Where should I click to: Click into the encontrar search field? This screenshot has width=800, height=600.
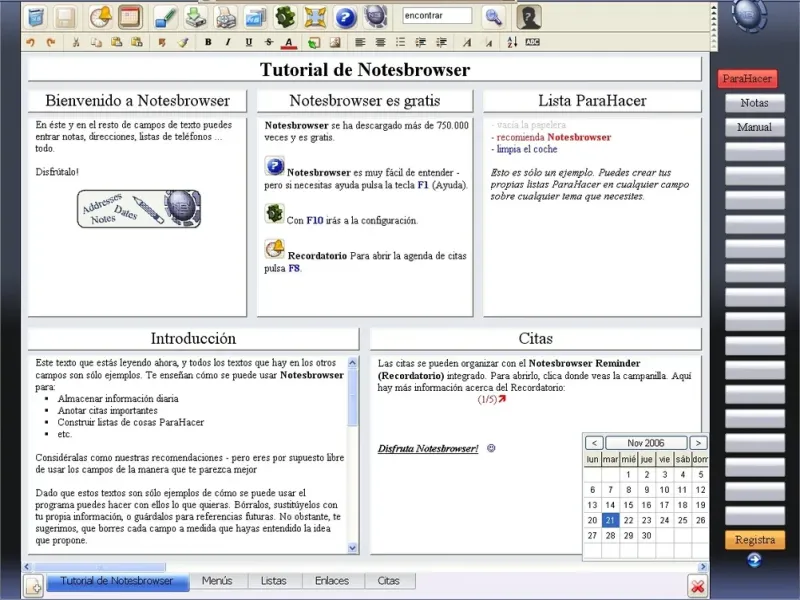(437, 16)
